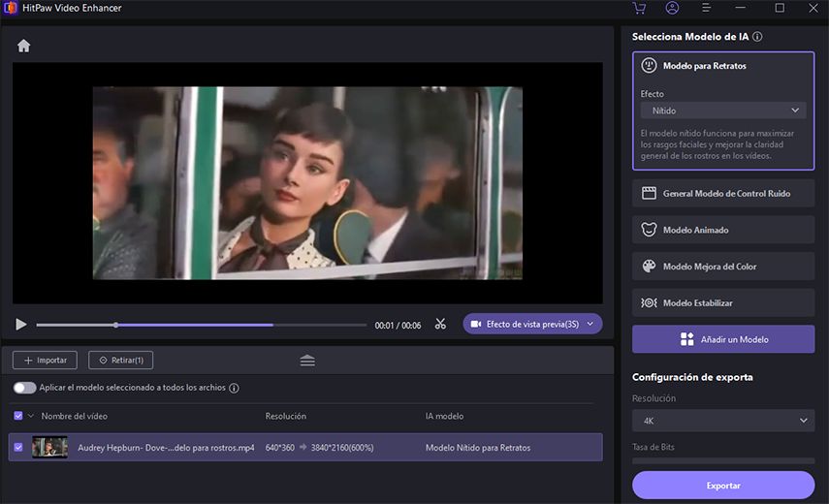
Task: Select Modelo Animado
Action: pyautogui.click(x=723, y=230)
